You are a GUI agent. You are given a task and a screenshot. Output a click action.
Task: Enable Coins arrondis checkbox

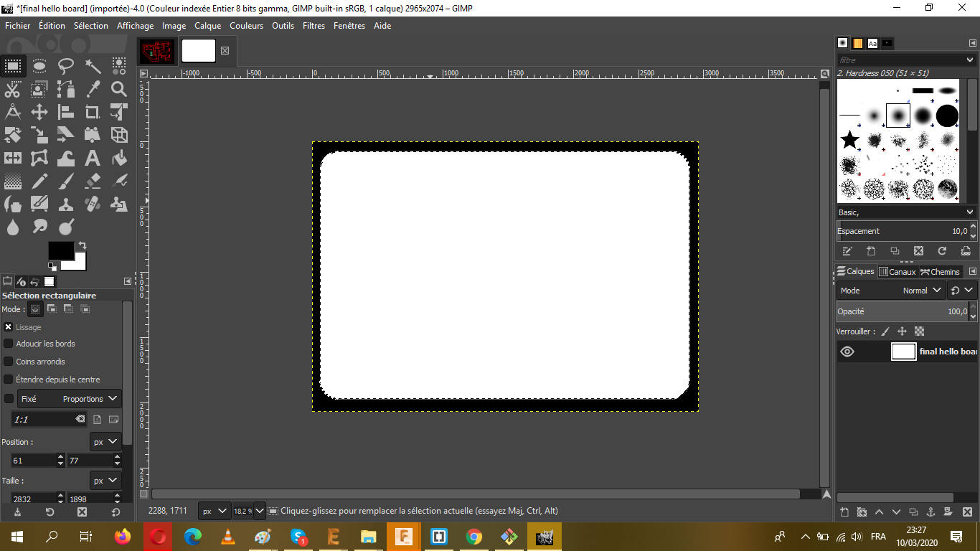pyautogui.click(x=9, y=362)
